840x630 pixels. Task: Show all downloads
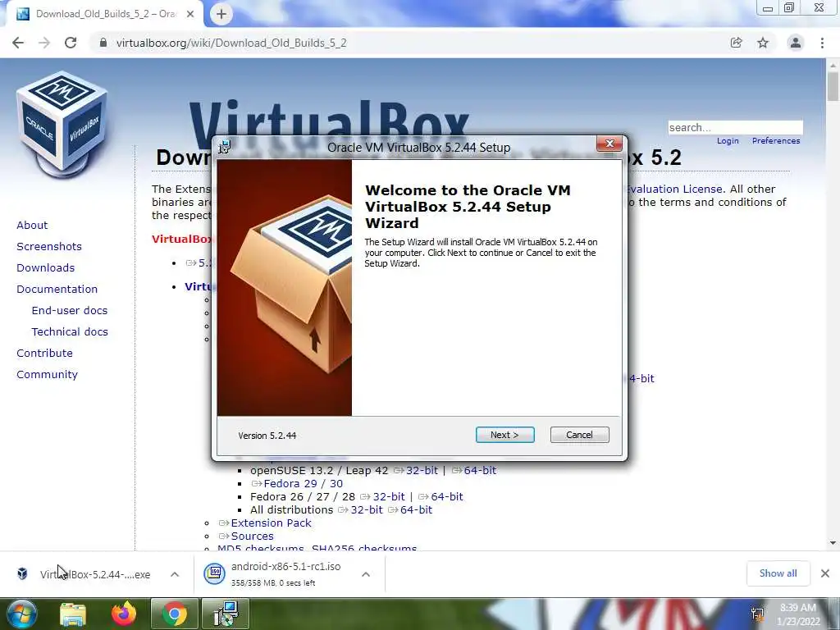[x=778, y=573]
